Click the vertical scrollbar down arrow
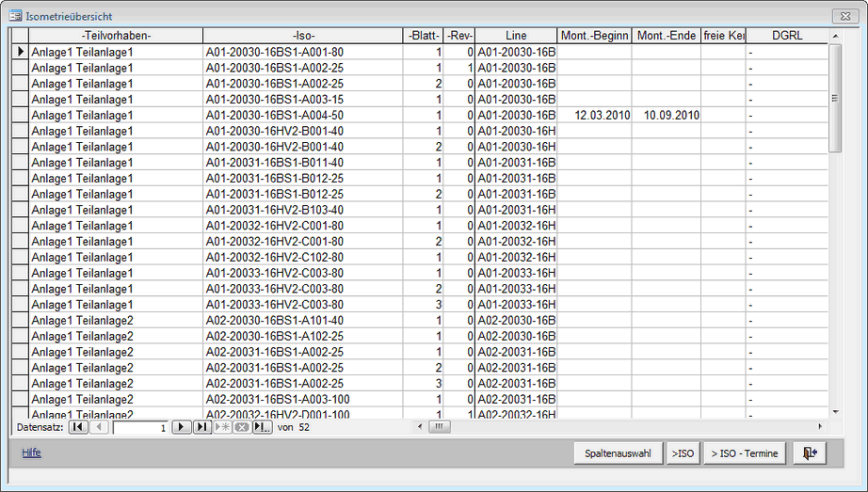868x492 pixels. coord(835,411)
